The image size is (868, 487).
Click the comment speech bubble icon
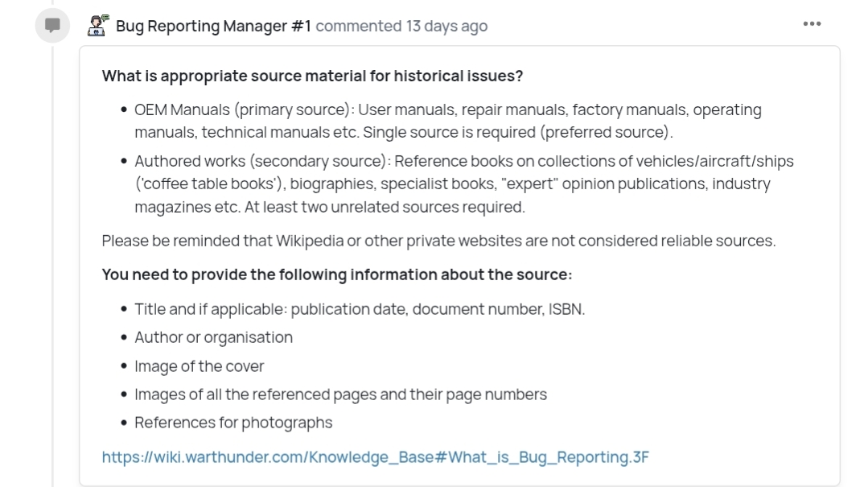[51, 26]
